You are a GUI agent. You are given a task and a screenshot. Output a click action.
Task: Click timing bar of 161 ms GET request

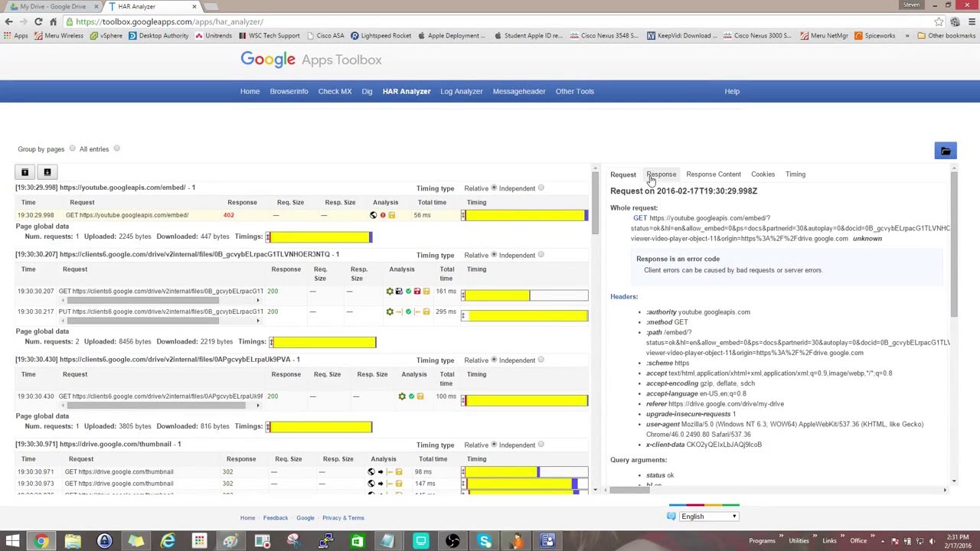pyautogui.click(x=525, y=295)
